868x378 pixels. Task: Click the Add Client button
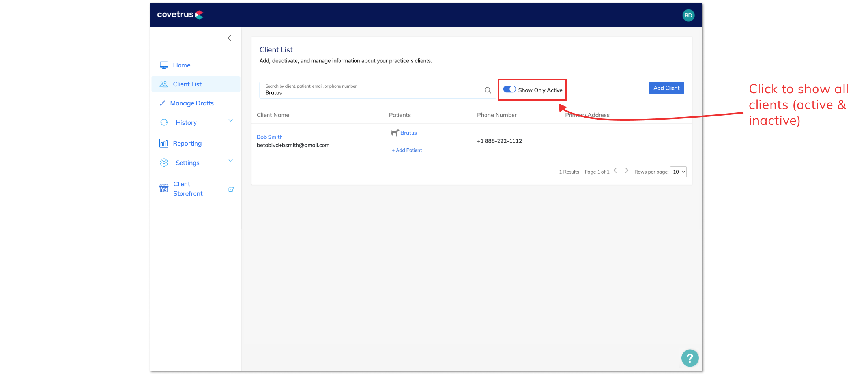tap(666, 88)
